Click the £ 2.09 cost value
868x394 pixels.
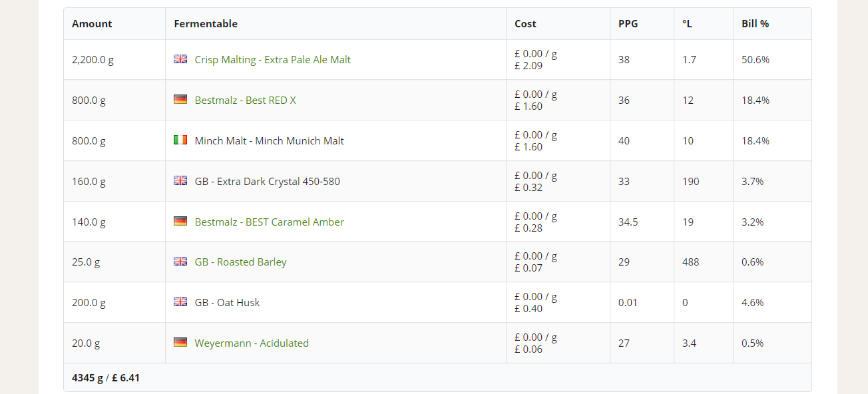(x=529, y=65)
